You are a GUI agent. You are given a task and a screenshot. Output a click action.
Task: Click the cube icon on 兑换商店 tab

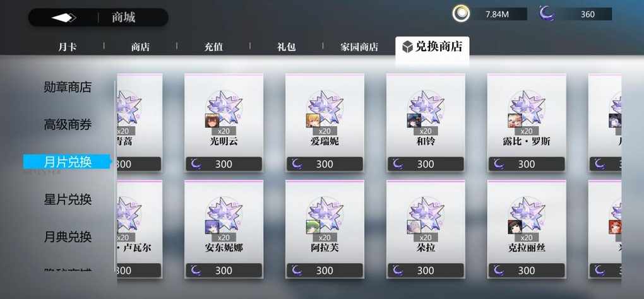[x=407, y=47]
